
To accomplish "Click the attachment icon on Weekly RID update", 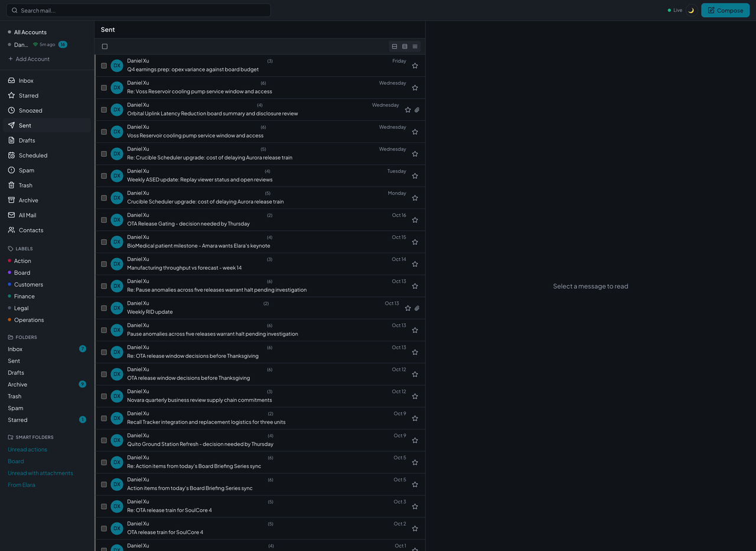I will click(417, 308).
